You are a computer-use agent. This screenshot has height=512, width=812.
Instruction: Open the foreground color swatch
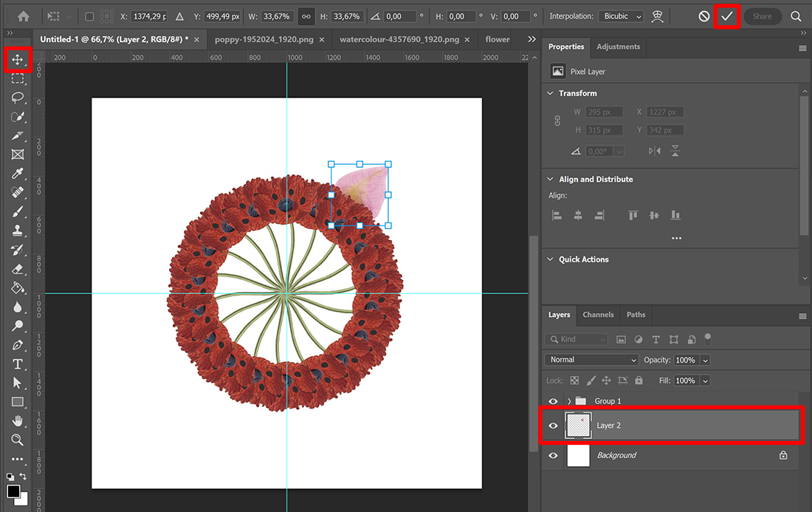tap(13, 492)
